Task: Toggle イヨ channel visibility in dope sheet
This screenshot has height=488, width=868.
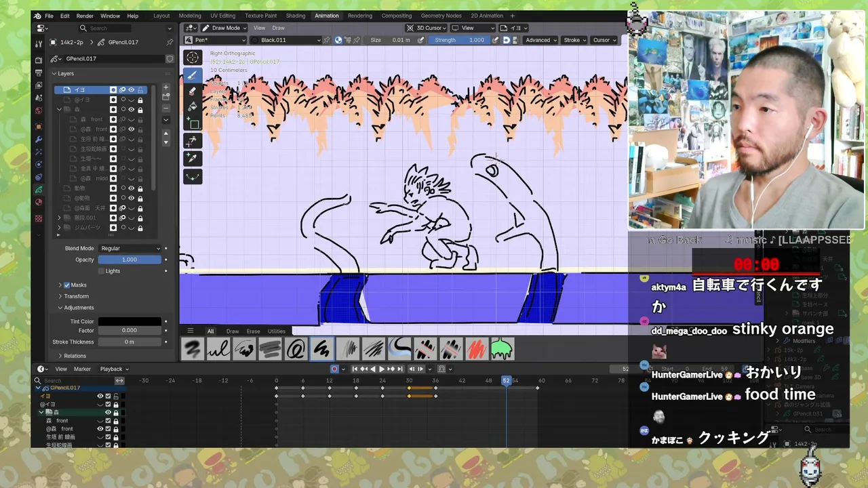Action: (x=100, y=396)
